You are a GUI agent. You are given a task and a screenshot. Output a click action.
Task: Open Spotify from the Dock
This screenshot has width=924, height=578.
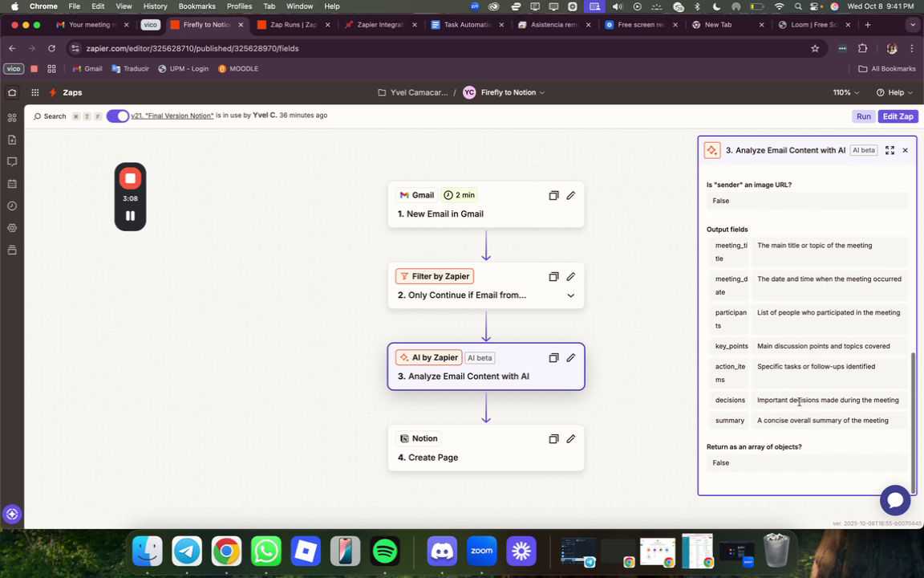[x=385, y=552]
